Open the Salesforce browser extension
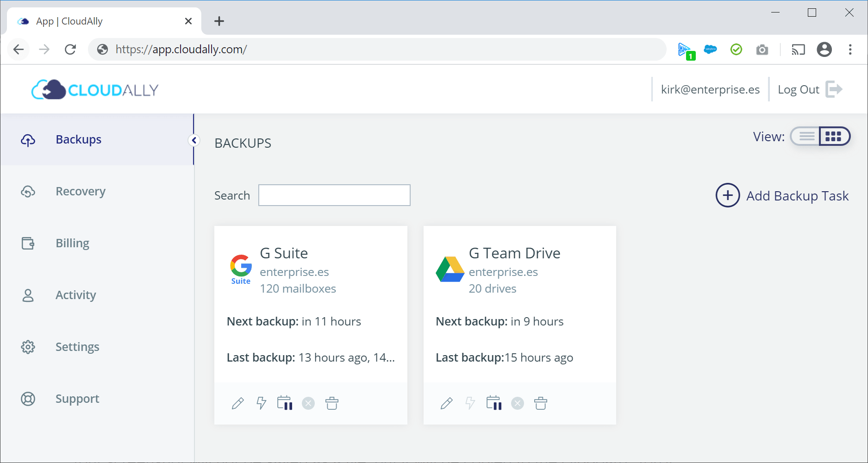The height and width of the screenshot is (463, 868). click(x=710, y=49)
